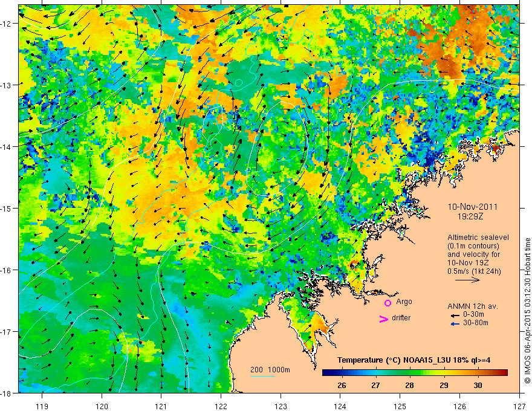Image resolution: width=532 pixels, height=411 pixels.
Task: Click the 29 colorbar tick label
Action: pyautogui.click(x=444, y=385)
